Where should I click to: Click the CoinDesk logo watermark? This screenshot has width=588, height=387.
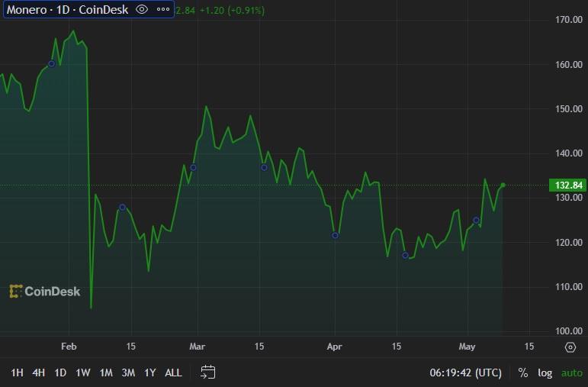(x=44, y=291)
